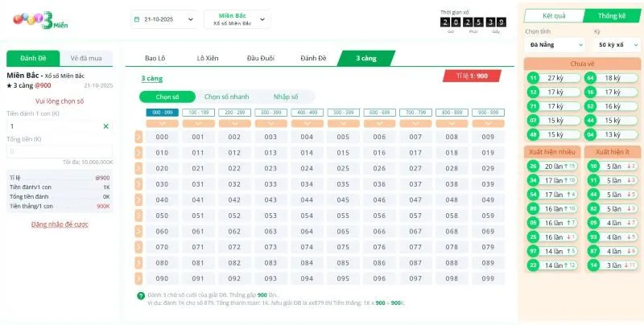Viewport: 644px width, 325px height.
Task: Show number range 400 - 499
Action: click(x=308, y=113)
